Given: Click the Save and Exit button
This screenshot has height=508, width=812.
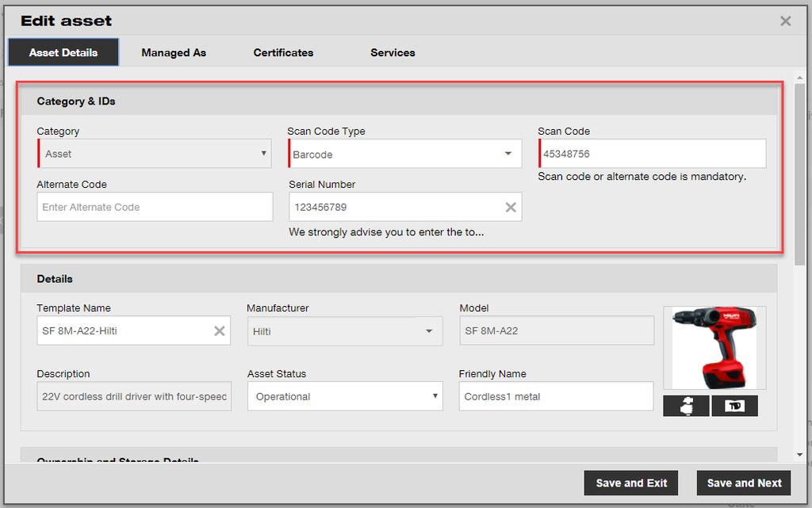Looking at the screenshot, I should (630, 483).
